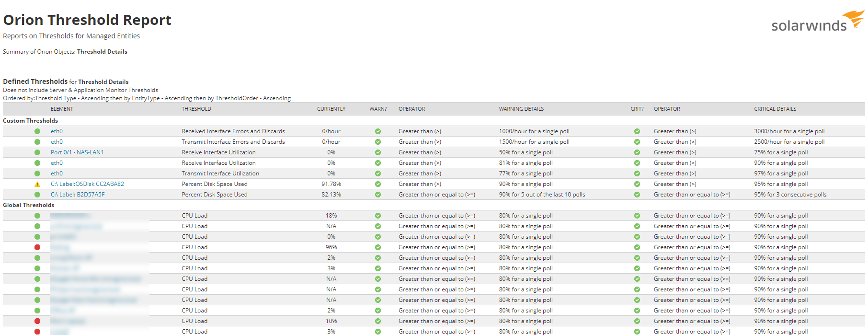
Task: Click CRIT? checkmark in B2D57A5F disk row
Action: (637, 195)
